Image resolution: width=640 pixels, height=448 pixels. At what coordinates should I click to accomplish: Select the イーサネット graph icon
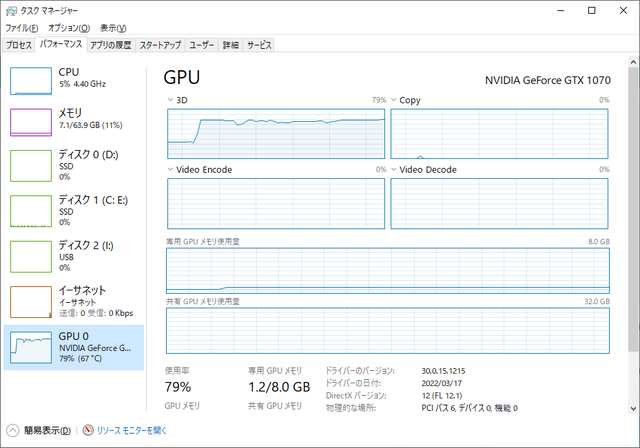click(x=30, y=300)
